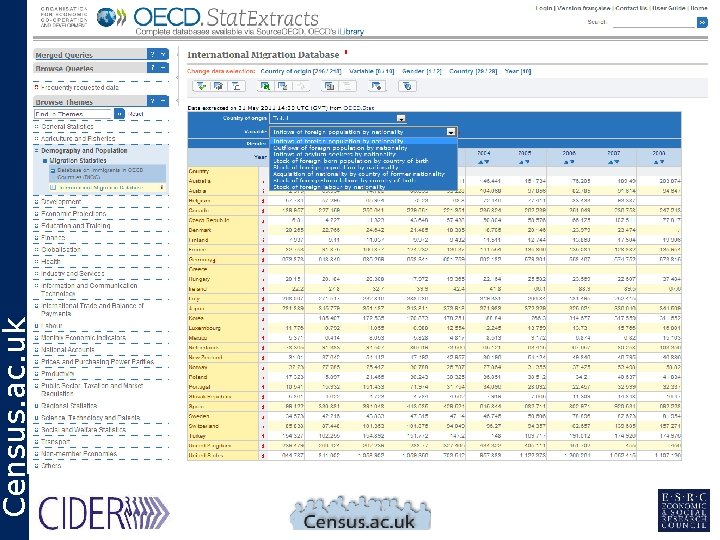Open the User Guide
The height and width of the screenshot is (540, 720).
[669, 8]
